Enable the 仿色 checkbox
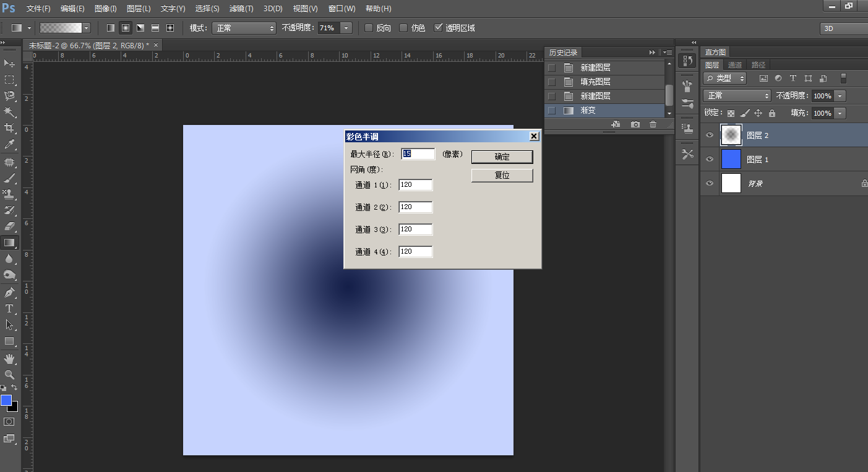The width and height of the screenshot is (868, 472). [403, 28]
